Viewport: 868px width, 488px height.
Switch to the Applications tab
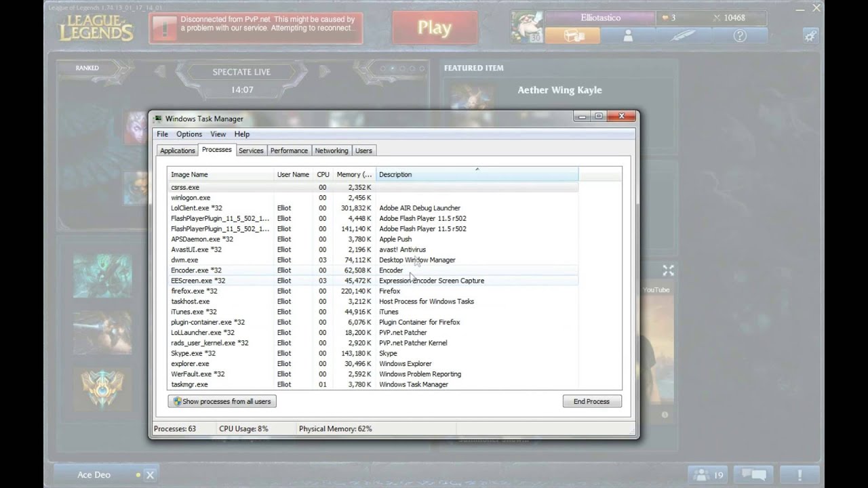(178, 150)
